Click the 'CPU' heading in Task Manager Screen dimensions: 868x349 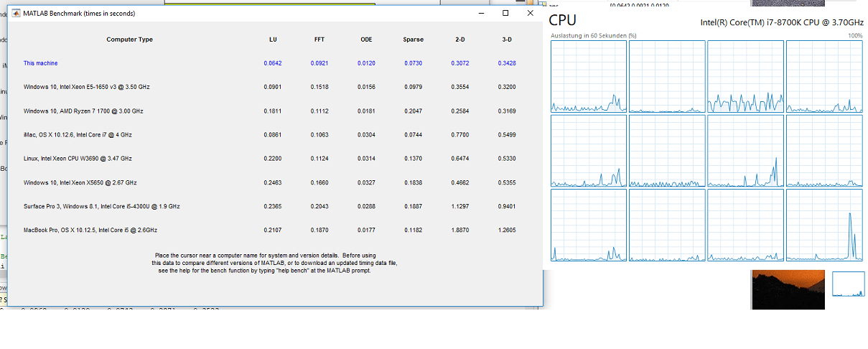tap(563, 20)
